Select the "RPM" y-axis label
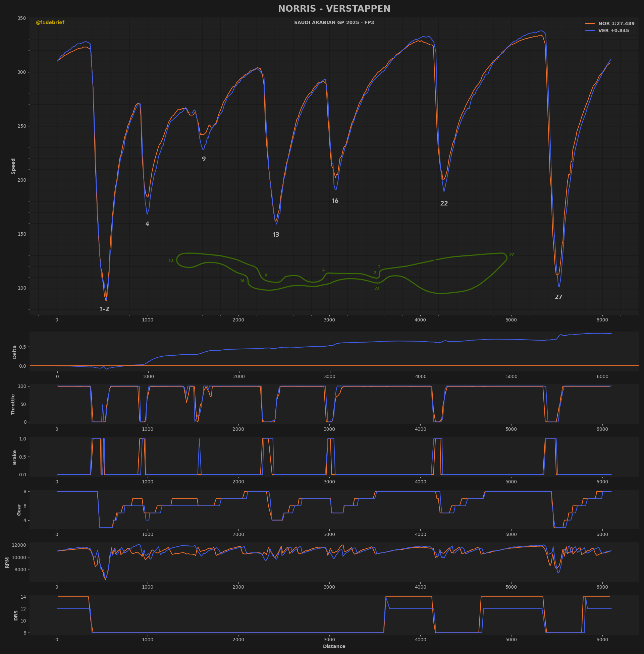 point(7,563)
